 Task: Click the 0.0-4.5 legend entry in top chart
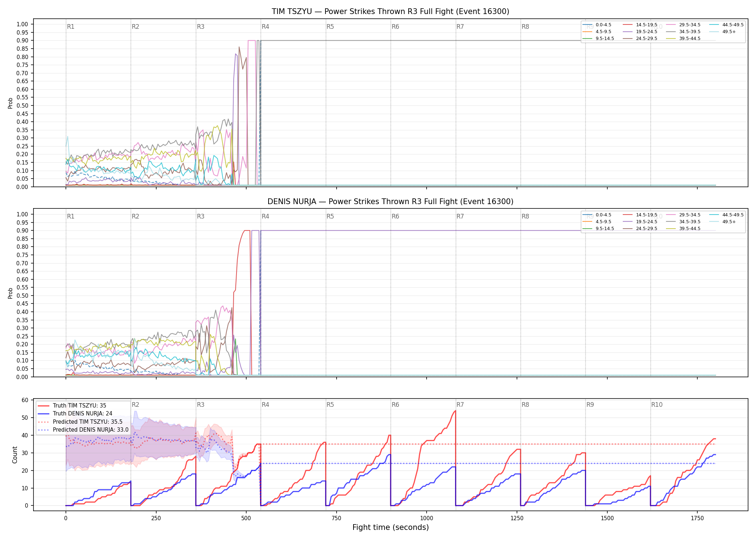tap(597, 25)
